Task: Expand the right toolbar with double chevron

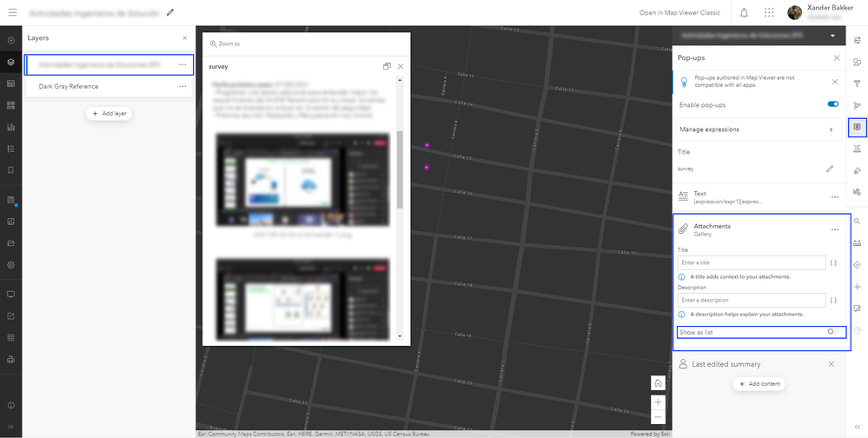Action: coord(857,427)
